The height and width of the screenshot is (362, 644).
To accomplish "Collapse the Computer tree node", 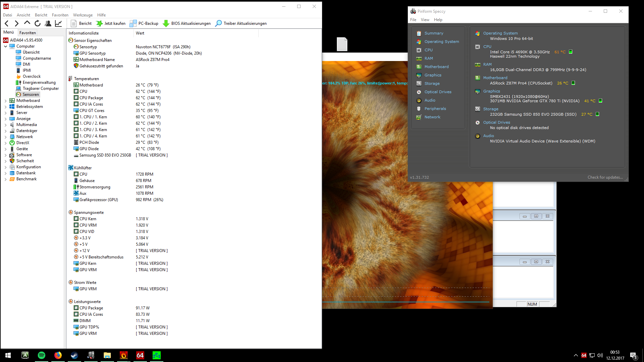I will pos(6,46).
